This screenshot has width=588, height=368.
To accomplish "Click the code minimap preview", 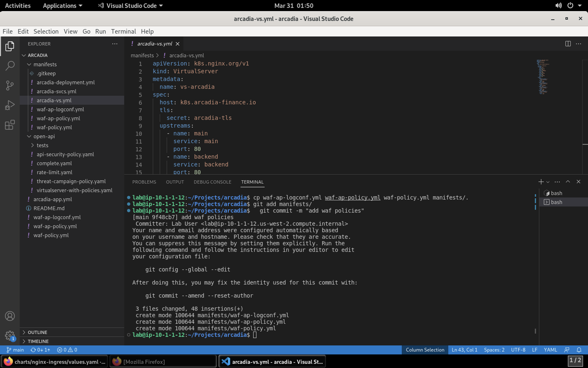I will point(543,77).
